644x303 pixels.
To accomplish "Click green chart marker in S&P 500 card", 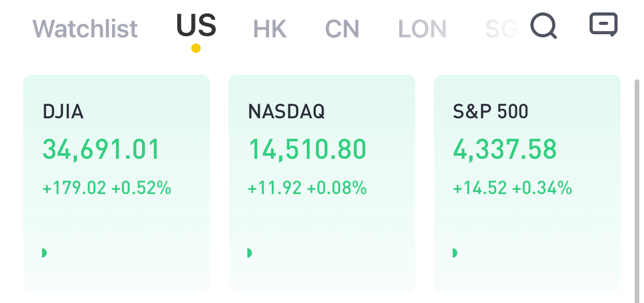I will (x=455, y=253).
